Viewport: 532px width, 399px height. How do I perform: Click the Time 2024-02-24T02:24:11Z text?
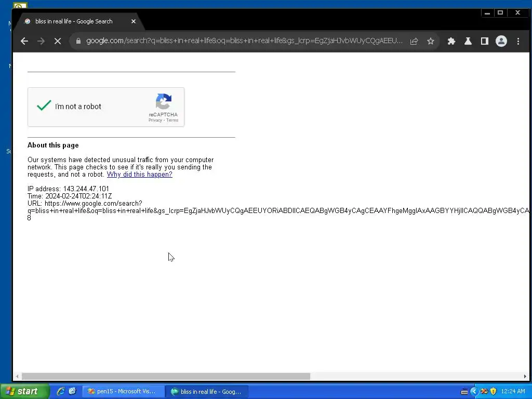point(70,196)
